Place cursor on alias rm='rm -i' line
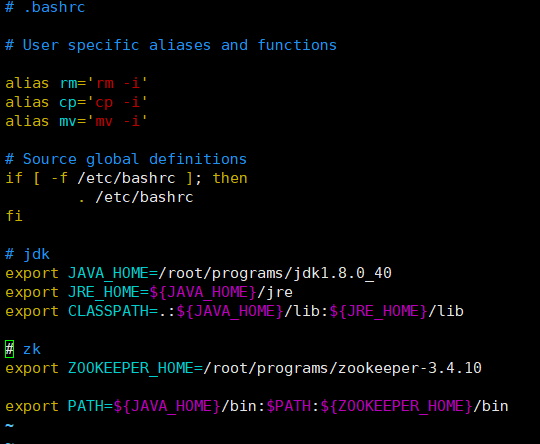Image resolution: width=540 pixels, height=444 pixels. pos(76,83)
